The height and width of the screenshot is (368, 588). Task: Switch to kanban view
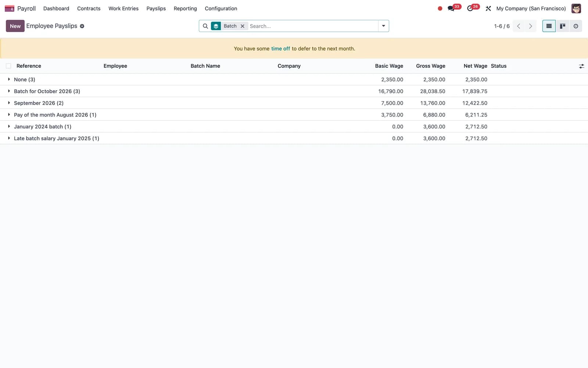pos(562,26)
